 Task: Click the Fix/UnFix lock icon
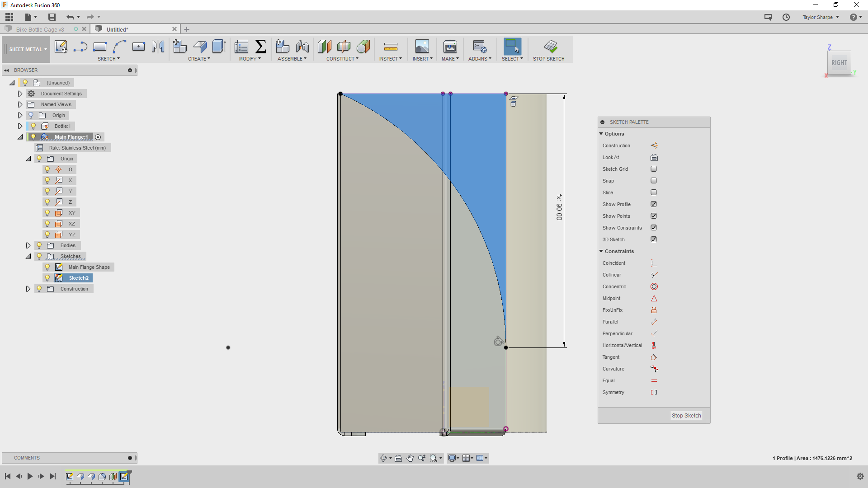(654, 310)
